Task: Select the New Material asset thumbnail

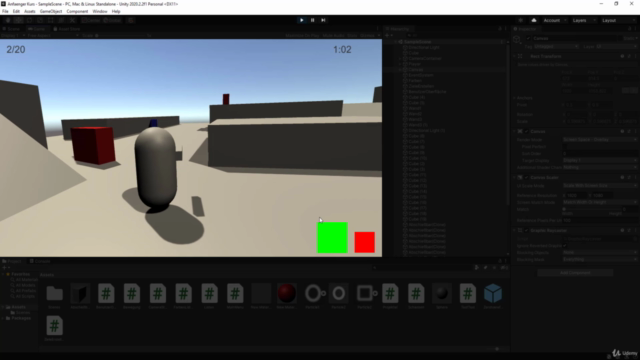Action: coord(261,296)
